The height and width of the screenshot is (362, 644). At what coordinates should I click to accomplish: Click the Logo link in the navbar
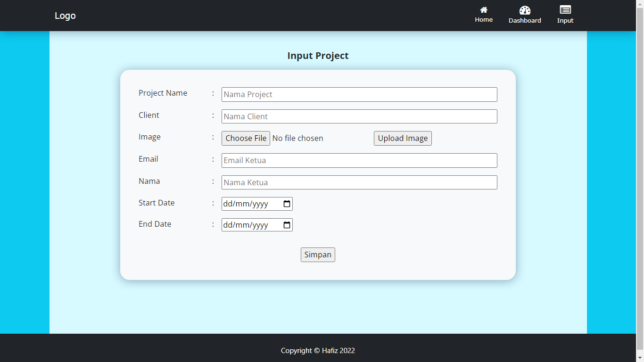[65, 16]
